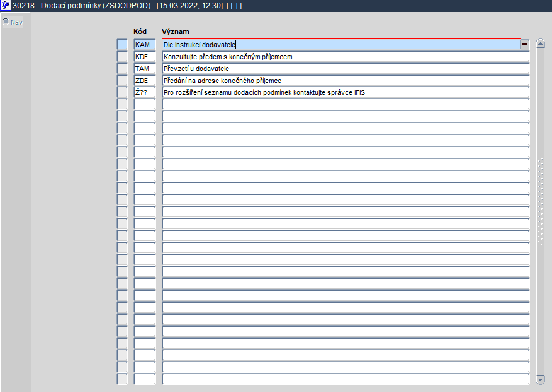Click the TAM code field

click(x=144, y=68)
